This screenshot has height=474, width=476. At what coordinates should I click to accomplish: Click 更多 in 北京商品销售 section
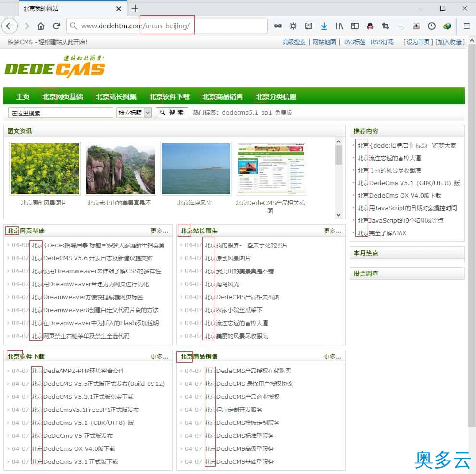(x=332, y=357)
